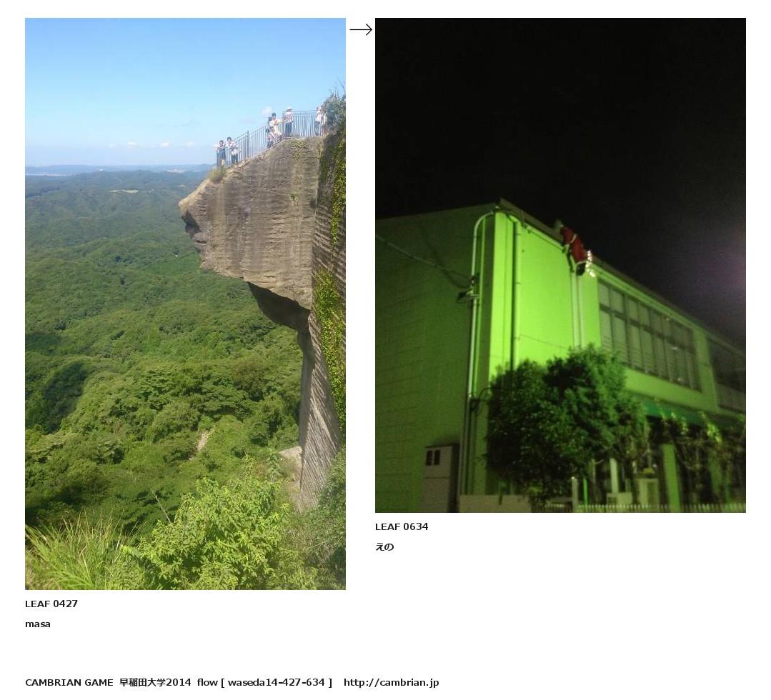Click the author name masa

click(x=38, y=624)
